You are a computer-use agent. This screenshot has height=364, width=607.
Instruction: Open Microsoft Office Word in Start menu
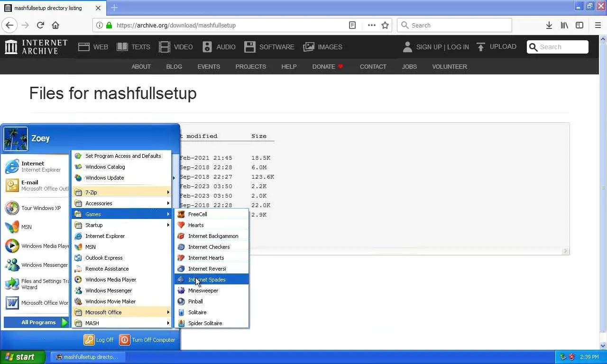(36, 303)
